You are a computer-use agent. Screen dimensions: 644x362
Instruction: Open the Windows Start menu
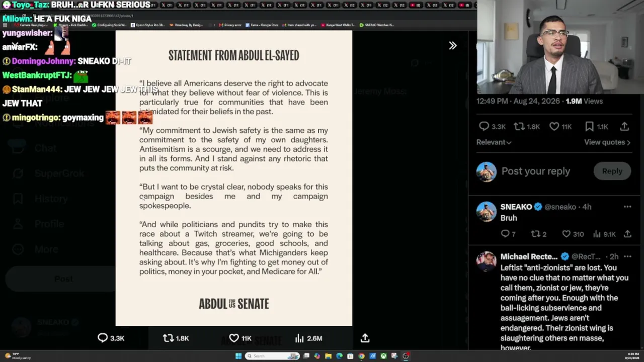[238, 356]
